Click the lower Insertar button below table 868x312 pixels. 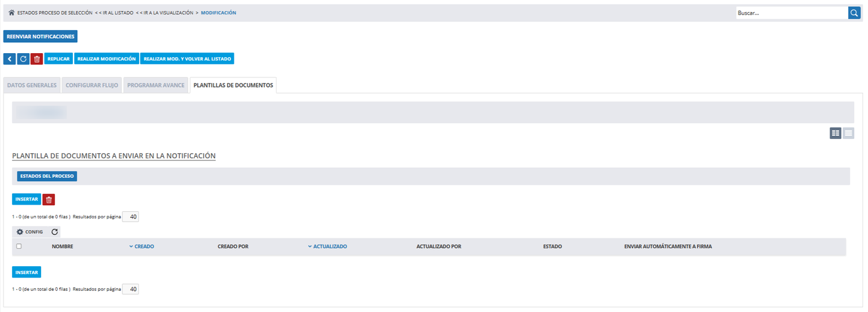27,272
